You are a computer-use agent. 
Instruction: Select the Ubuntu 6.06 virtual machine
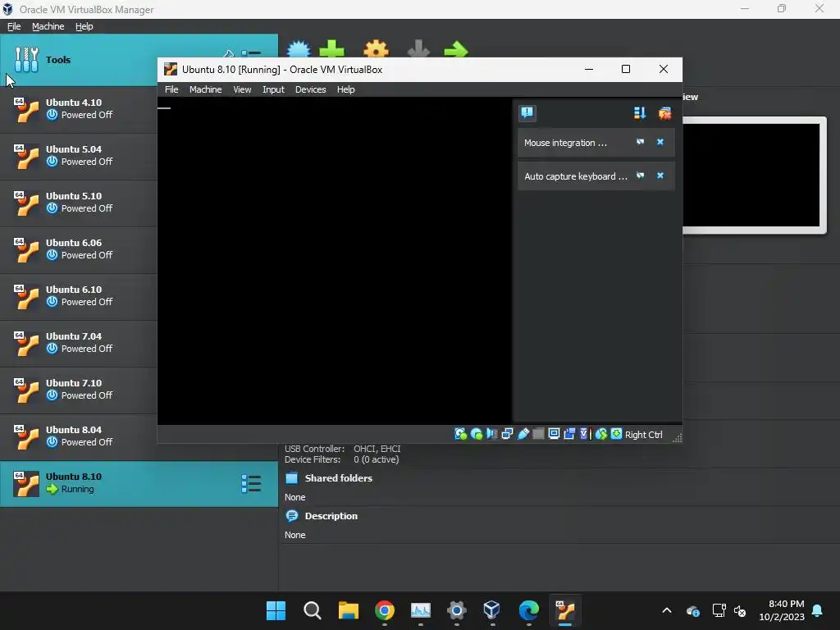coord(79,249)
